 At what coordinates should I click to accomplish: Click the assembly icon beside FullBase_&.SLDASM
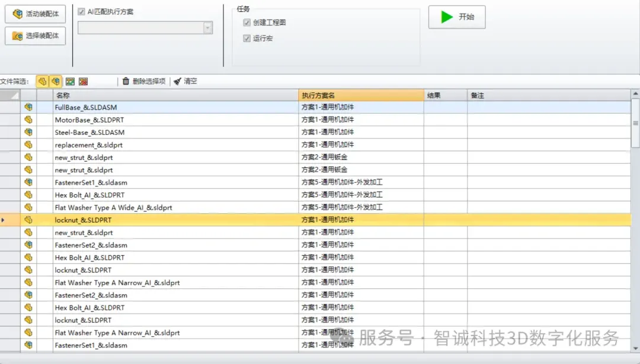[28, 108]
